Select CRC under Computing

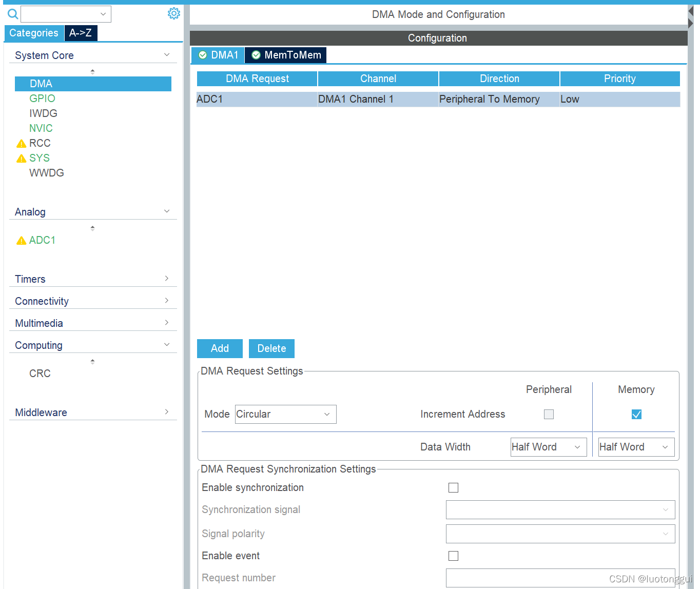pos(40,374)
